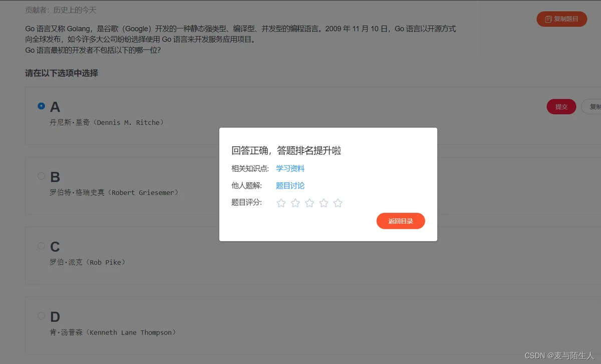This screenshot has height=364, width=601.
Task: Click the Robert Griesemer option text
Action: tap(114, 192)
